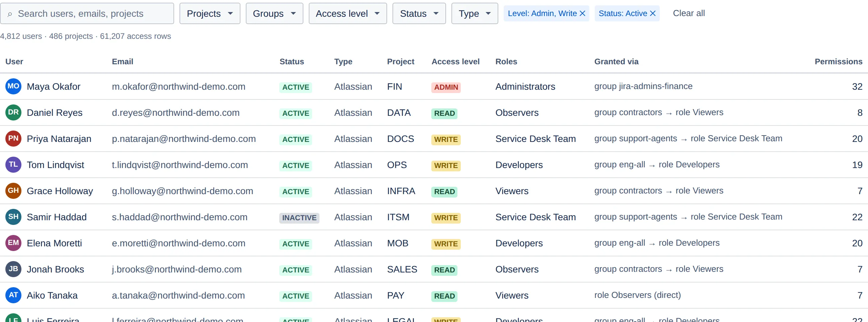Click the users, projects, access rows summary
Viewport: 868px width, 322px height.
click(x=86, y=36)
